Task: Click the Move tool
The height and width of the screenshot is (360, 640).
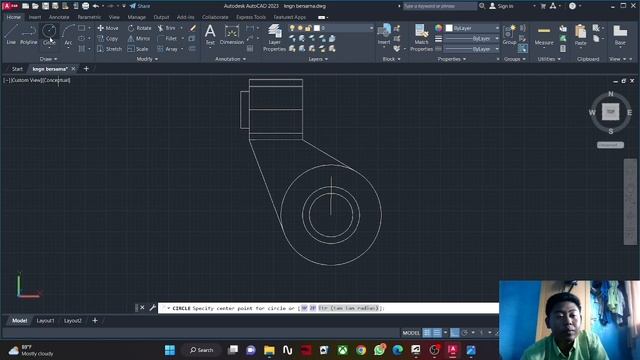Action: (x=108, y=28)
